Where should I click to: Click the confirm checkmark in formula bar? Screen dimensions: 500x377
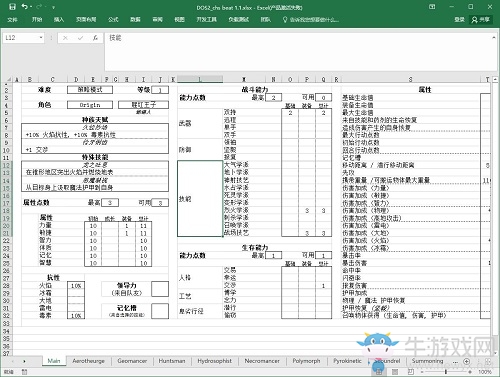tap(80, 38)
